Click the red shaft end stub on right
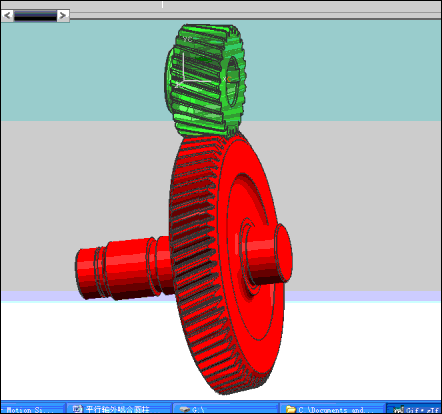442x414 pixels. click(x=268, y=253)
